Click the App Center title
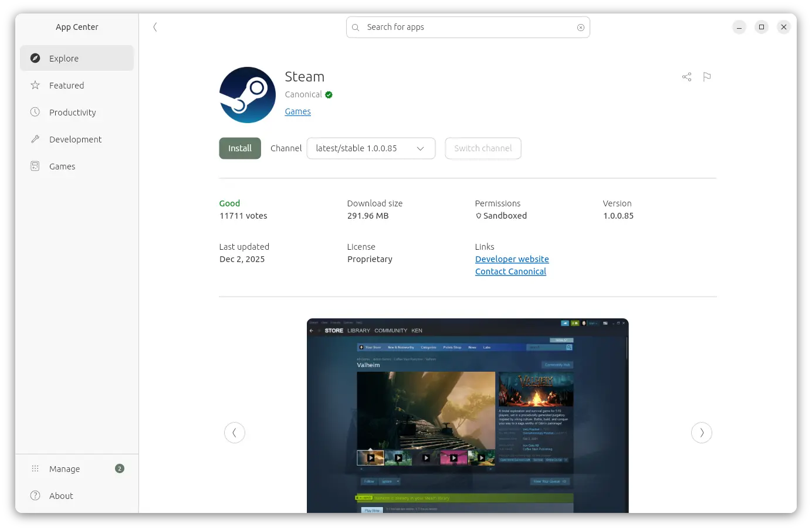The image size is (812, 530). (x=77, y=27)
